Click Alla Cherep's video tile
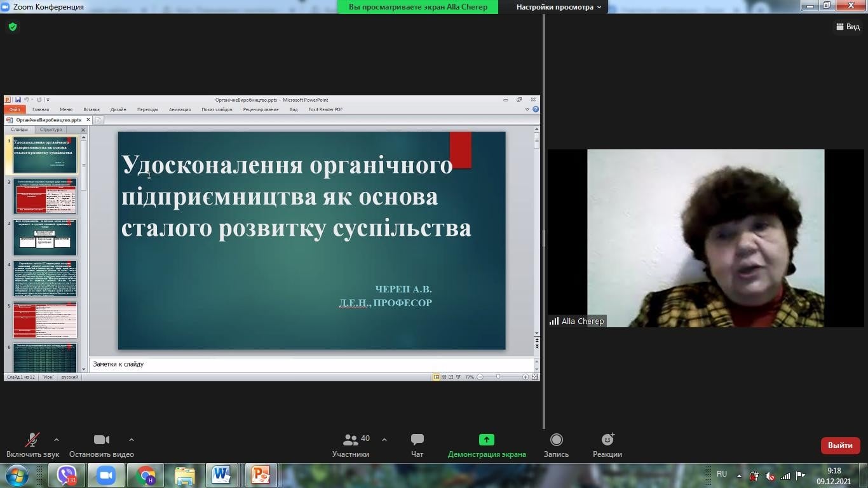 click(705, 238)
